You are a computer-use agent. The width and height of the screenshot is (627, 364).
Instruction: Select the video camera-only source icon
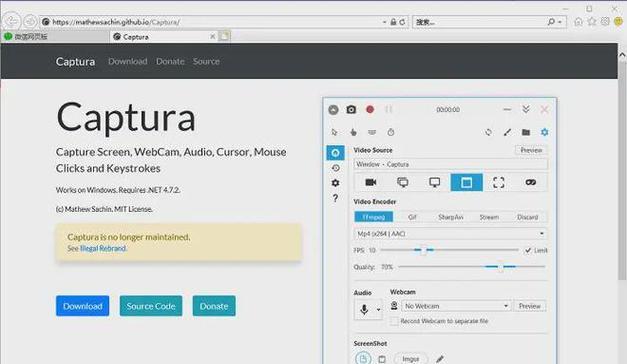point(371,182)
